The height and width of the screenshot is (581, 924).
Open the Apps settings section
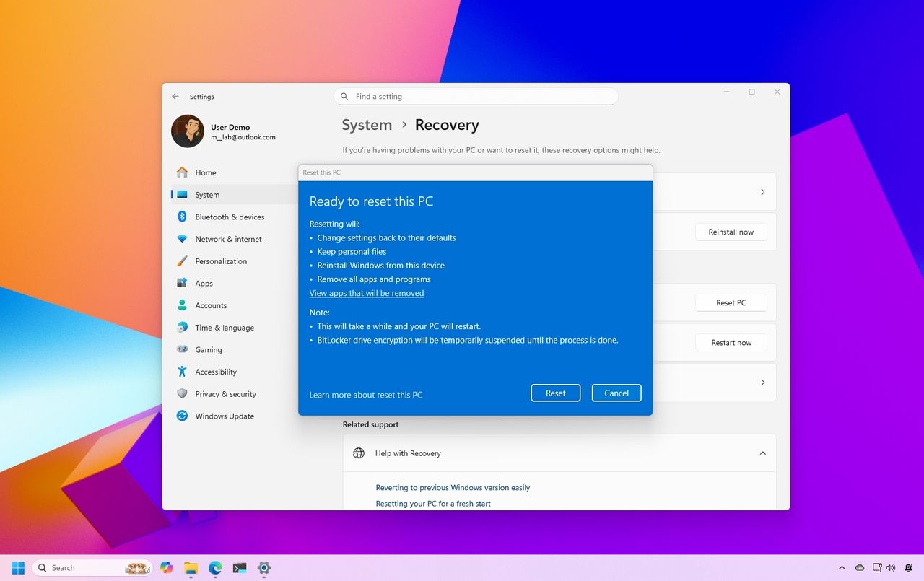tap(204, 283)
